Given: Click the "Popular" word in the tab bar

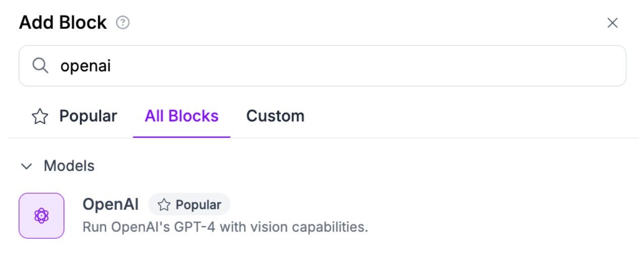Looking at the screenshot, I should click(x=88, y=116).
